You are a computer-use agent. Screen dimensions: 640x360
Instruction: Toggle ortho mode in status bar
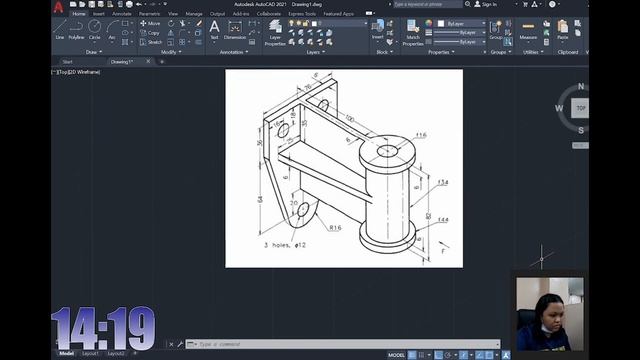[x=438, y=355]
